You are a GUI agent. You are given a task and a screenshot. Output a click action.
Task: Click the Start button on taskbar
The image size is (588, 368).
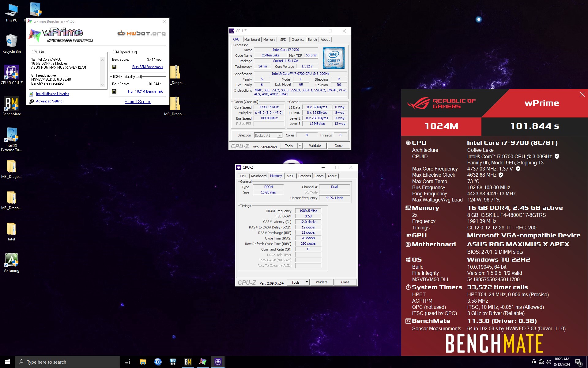pos(7,362)
